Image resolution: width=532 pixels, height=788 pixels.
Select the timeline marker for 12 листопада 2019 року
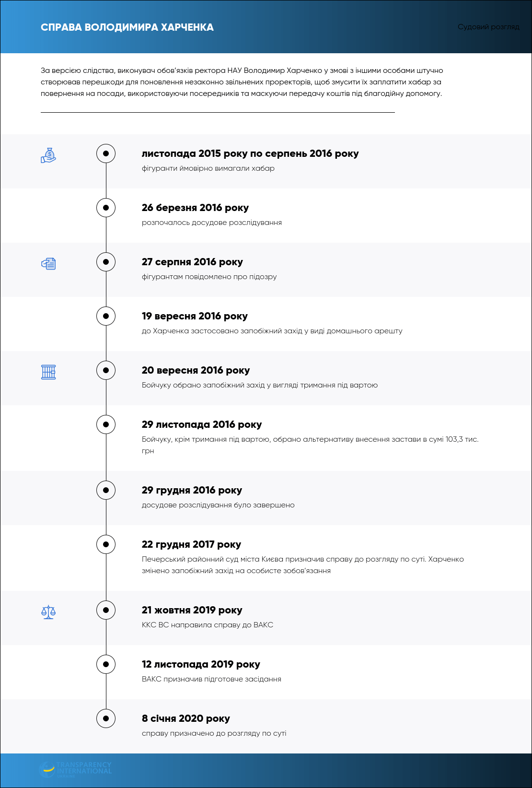106,664
